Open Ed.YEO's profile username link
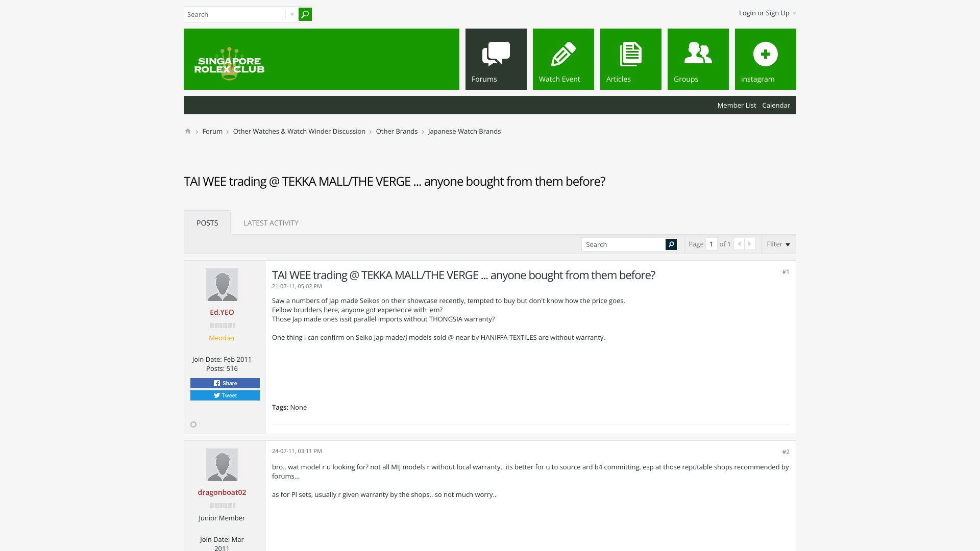The width and height of the screenshot is (980, 551). (222, 312)
